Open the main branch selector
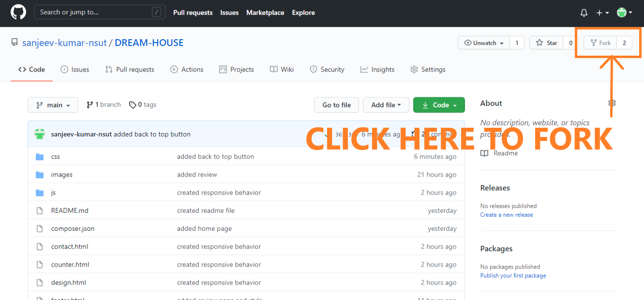644x300 pixels. click(x=53, y=105)
